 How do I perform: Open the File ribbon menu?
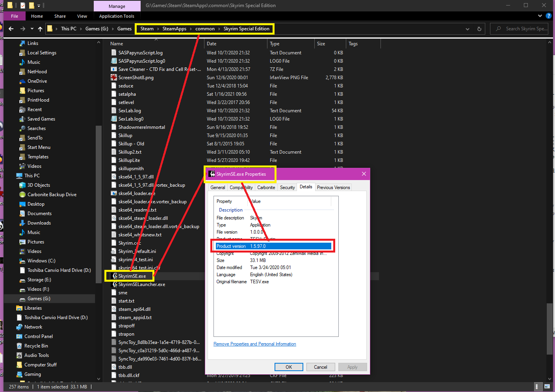tap(15, 16)
